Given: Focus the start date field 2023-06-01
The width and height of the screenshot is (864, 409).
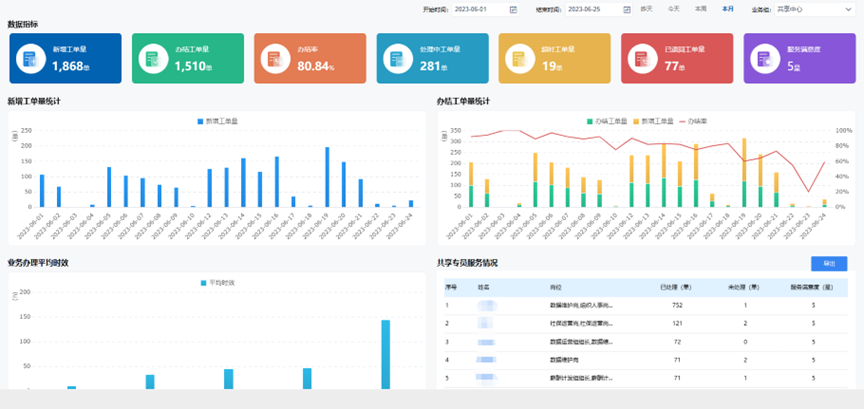Looking at the screenshot, I should tap(485, 9).
